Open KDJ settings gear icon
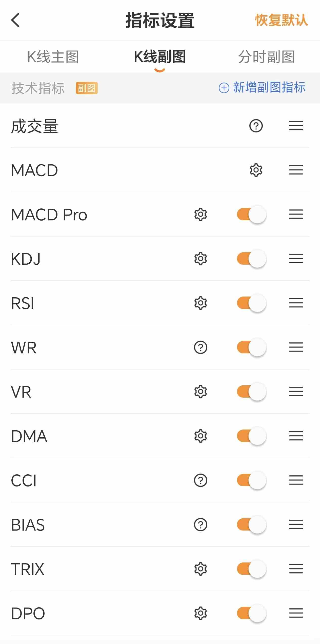The height and width of the screenshot is (644, 320). [x=201, y=259]
